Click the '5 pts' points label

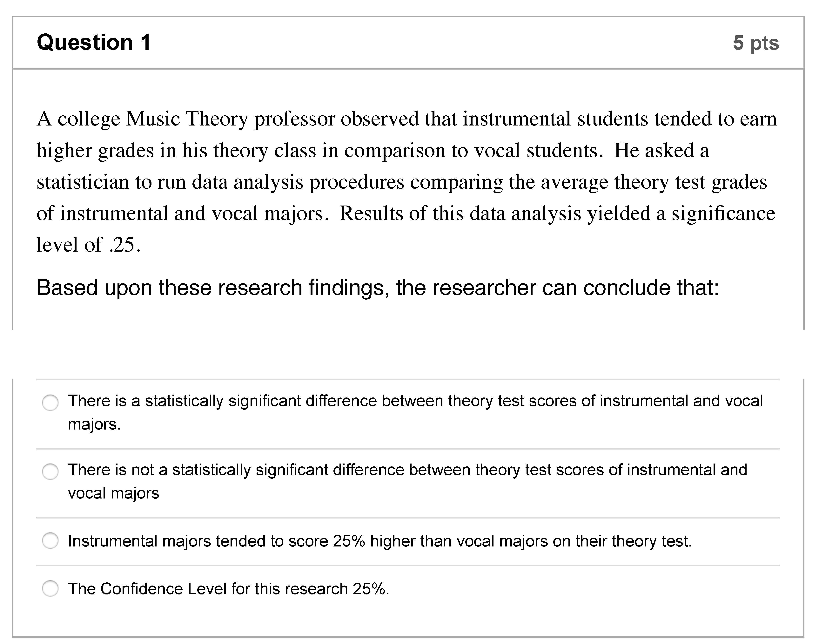(x=756, y=43)
